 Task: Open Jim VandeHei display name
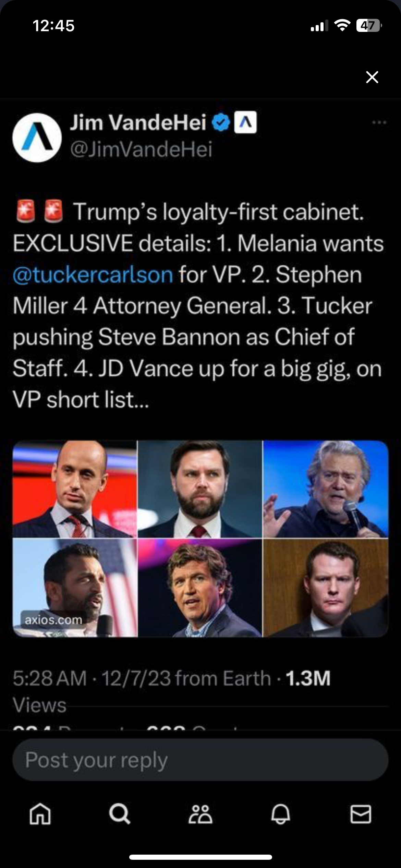(x=138, y=122)
